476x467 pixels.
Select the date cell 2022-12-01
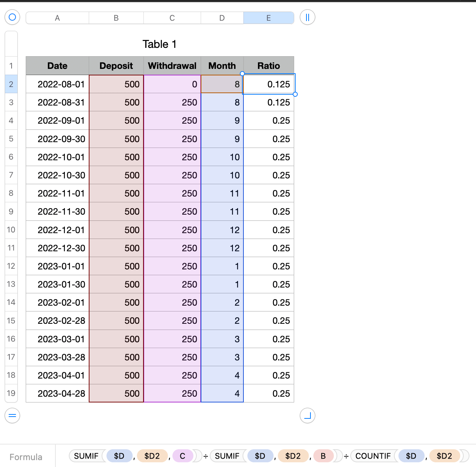[57, 230]
